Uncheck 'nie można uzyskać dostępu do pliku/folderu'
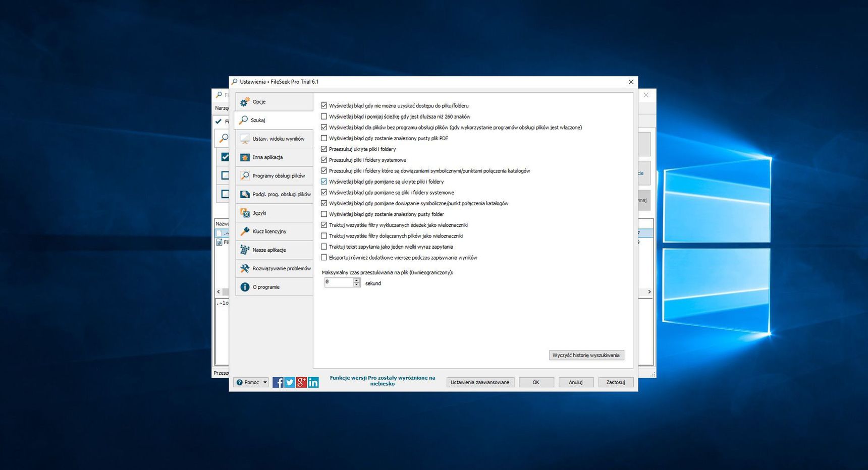This screenshot has height=470, width=868. pos(324,106)
